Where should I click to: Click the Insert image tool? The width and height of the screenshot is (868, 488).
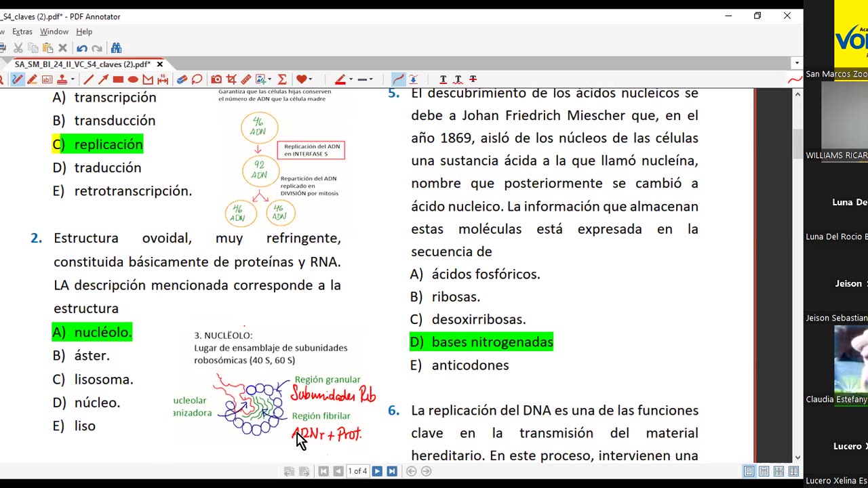[261, 79]
